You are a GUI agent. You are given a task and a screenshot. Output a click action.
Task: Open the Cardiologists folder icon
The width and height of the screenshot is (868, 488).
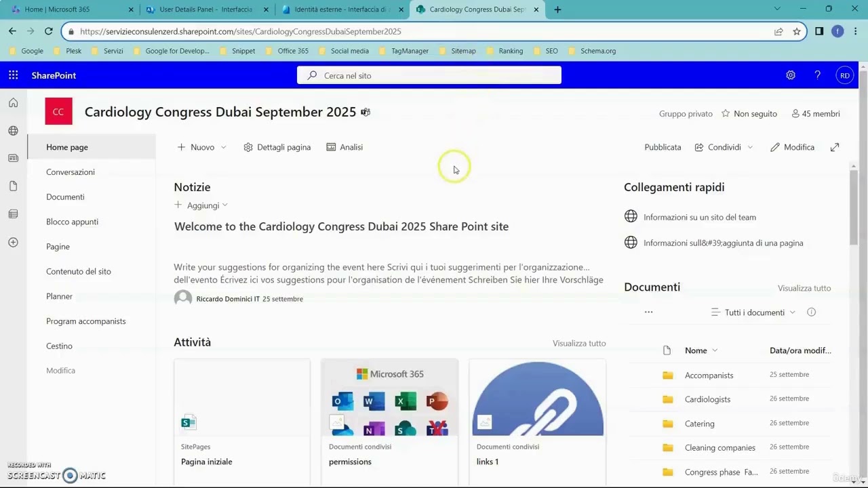pos(668,399)
